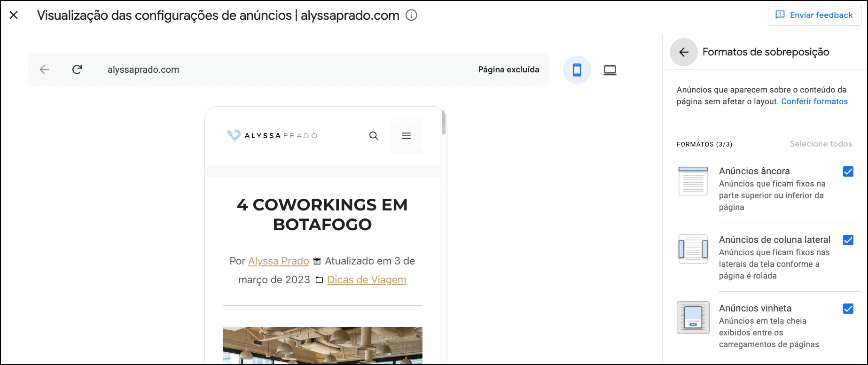The width and height of the screenshot is (868, 365).
Task: Open the Dicas de Viagem category link
Action: [367, 280]
